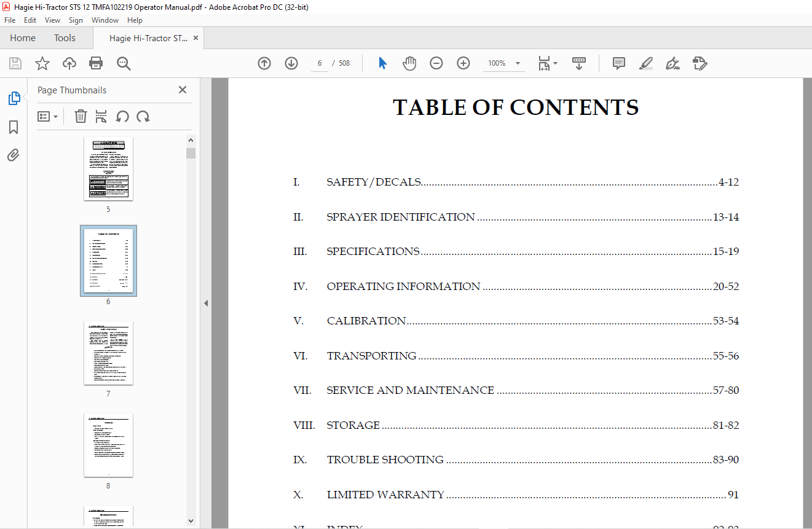Open the fit page options tool
812x529 pixels.
click(547, 63)
